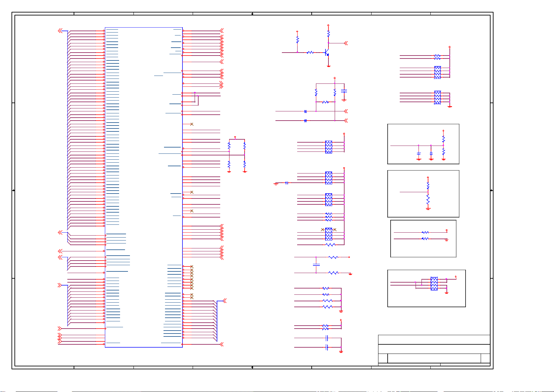Select the standalone resistor network with its own power symbol
This screenshot has width=554, height=392.
coord(328,147)
